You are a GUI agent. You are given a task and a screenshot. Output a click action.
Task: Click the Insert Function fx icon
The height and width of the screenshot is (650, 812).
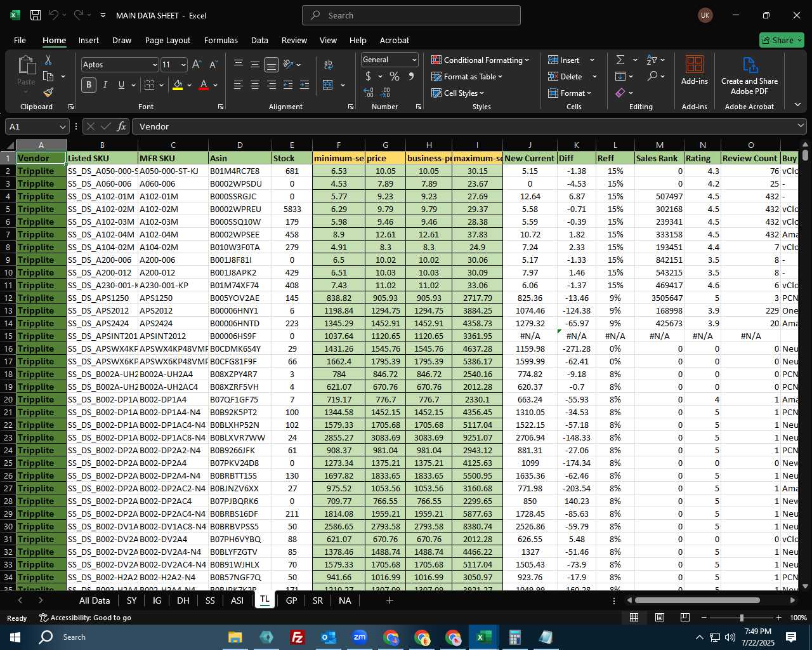[122, 126]
